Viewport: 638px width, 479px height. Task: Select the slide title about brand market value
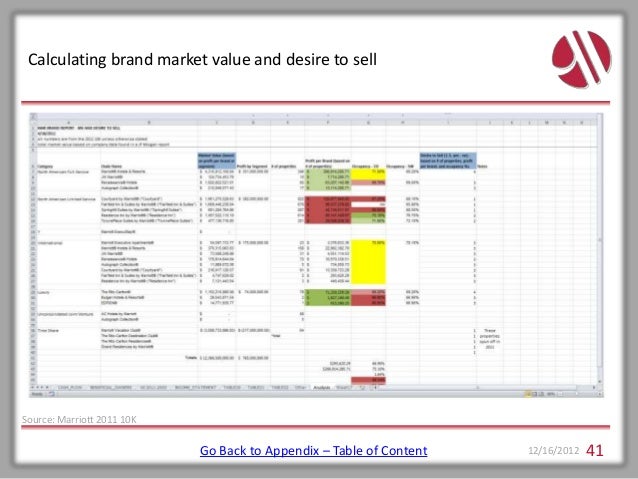[202, 59]
